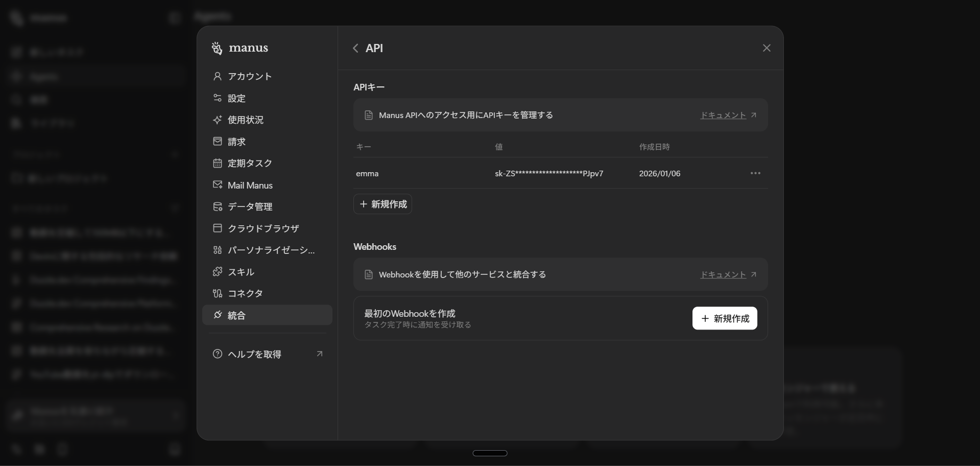Viewport: 980px width, 466px height.
Task: Click the scrollbar pill at the bottom
Action: (490, 453)
